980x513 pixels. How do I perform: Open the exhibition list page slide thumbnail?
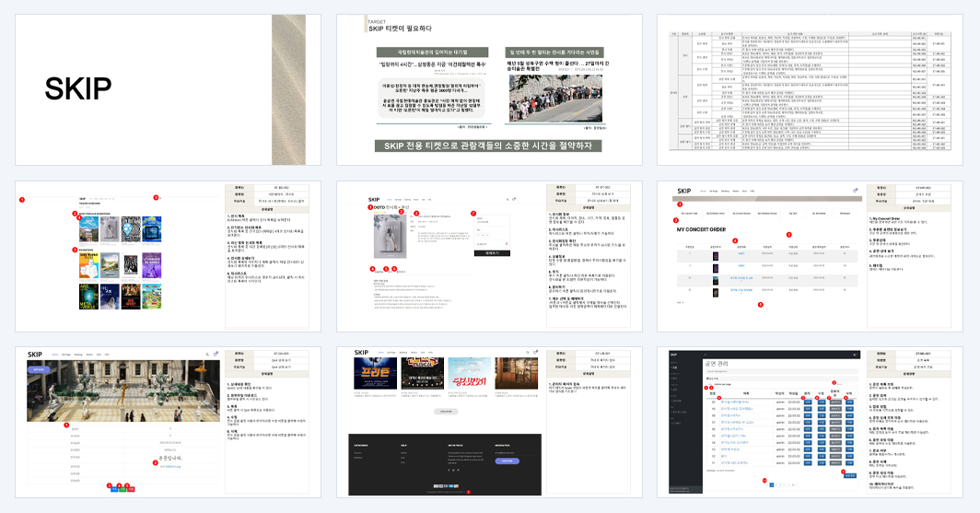tap(169, 256)
